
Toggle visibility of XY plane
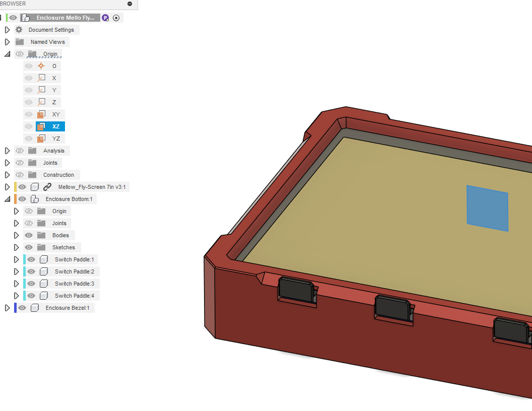click(29, 114)
